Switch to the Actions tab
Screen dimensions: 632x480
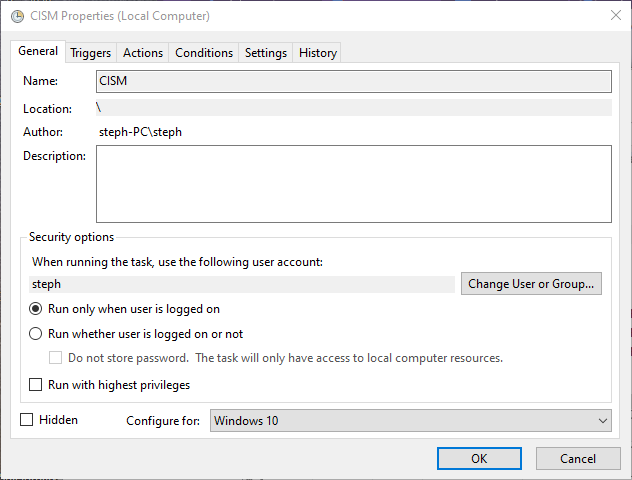[x=143, y=53]
